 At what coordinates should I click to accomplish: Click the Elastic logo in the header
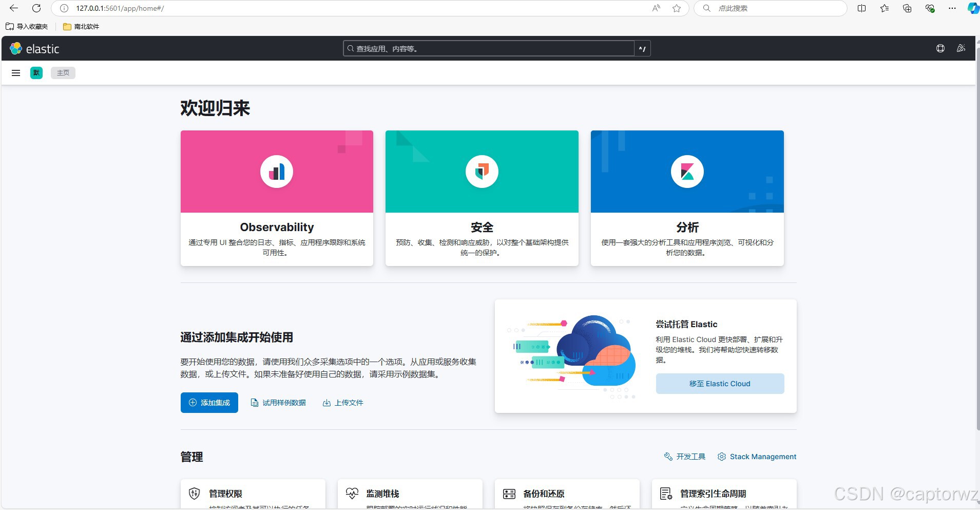point(34,49)
